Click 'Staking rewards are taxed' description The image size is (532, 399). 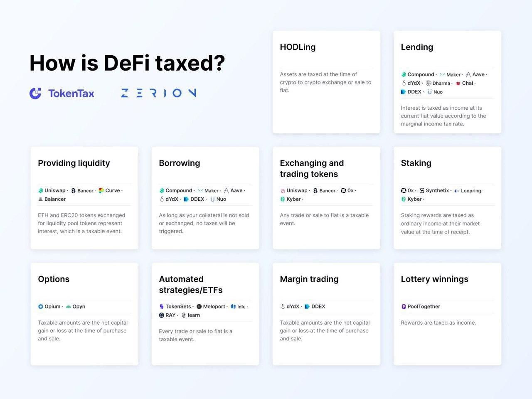pos(440,224)
